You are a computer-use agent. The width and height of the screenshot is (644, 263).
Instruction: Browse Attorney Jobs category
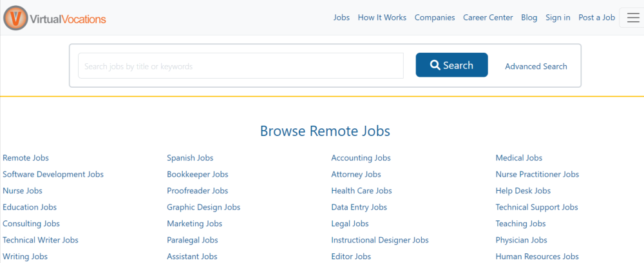356,174
